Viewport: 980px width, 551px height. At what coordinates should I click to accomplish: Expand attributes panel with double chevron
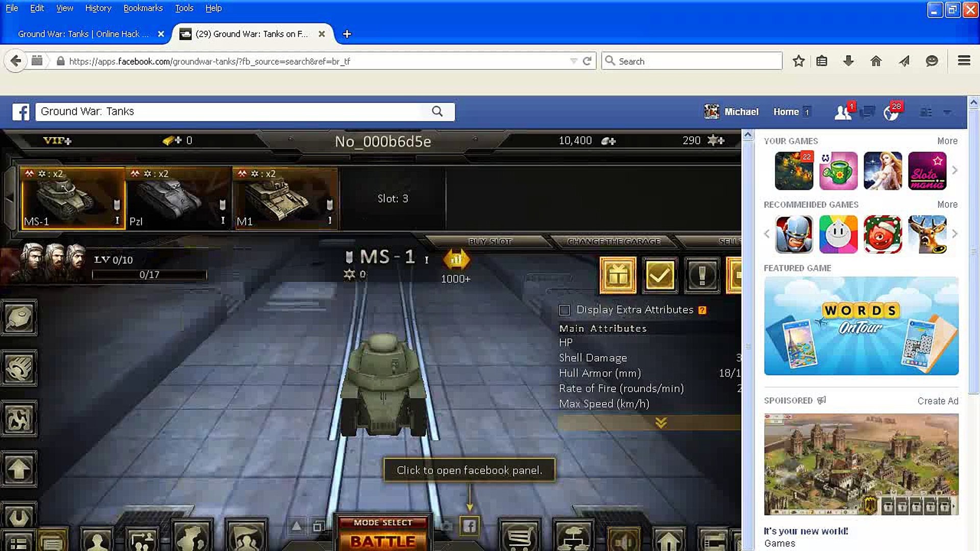click(x=661, y=423)
